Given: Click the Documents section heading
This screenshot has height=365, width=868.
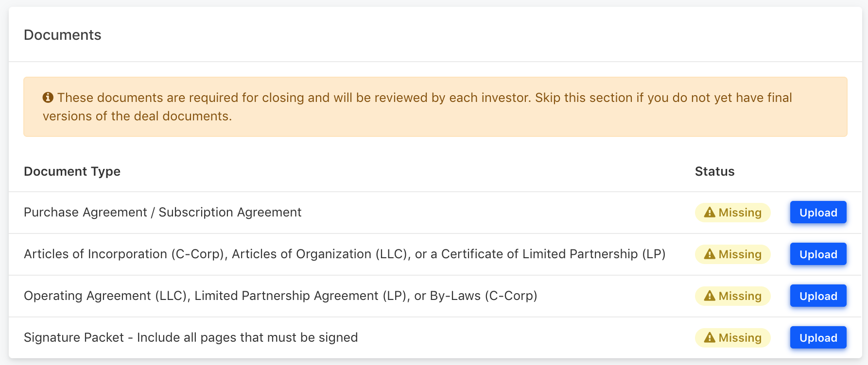Looking at the screenshot, I should pos(63,35).
